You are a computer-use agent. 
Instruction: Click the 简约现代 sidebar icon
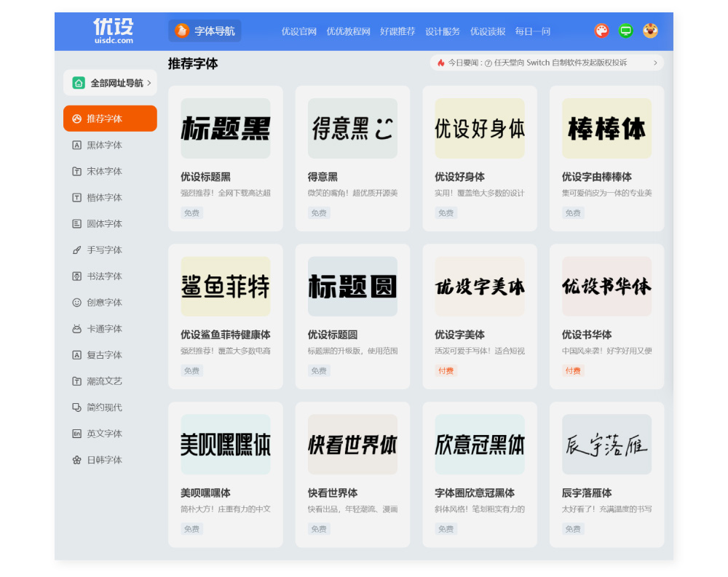pos(76,407)
